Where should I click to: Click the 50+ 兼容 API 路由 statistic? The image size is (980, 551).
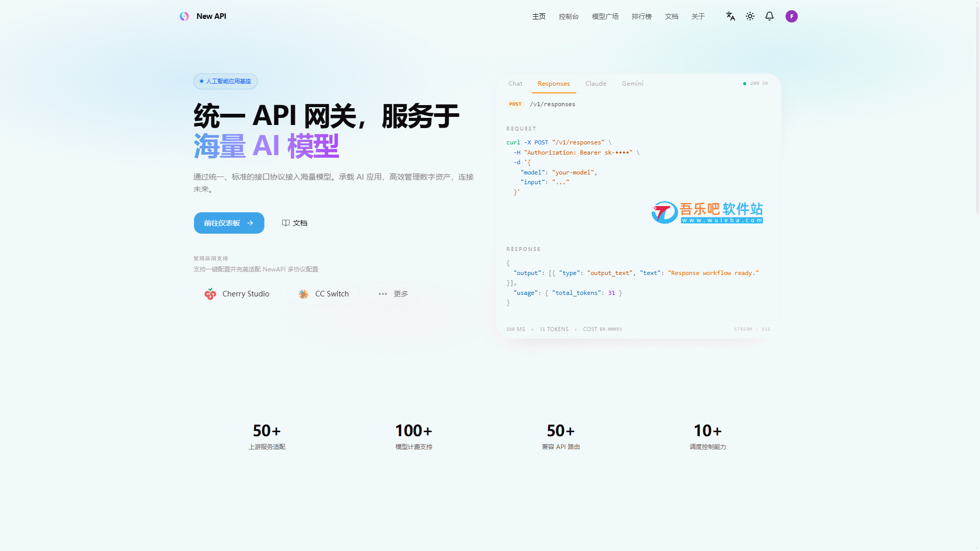point(561,437)
